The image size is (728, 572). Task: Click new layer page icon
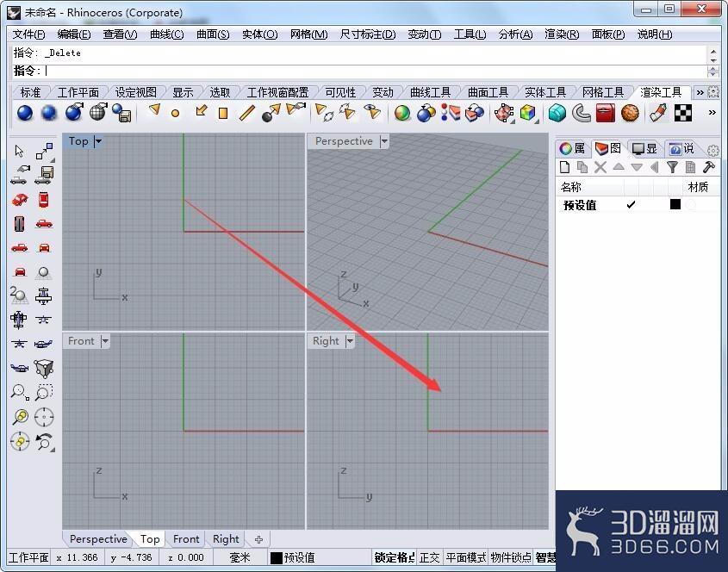(x=564, y=167)
